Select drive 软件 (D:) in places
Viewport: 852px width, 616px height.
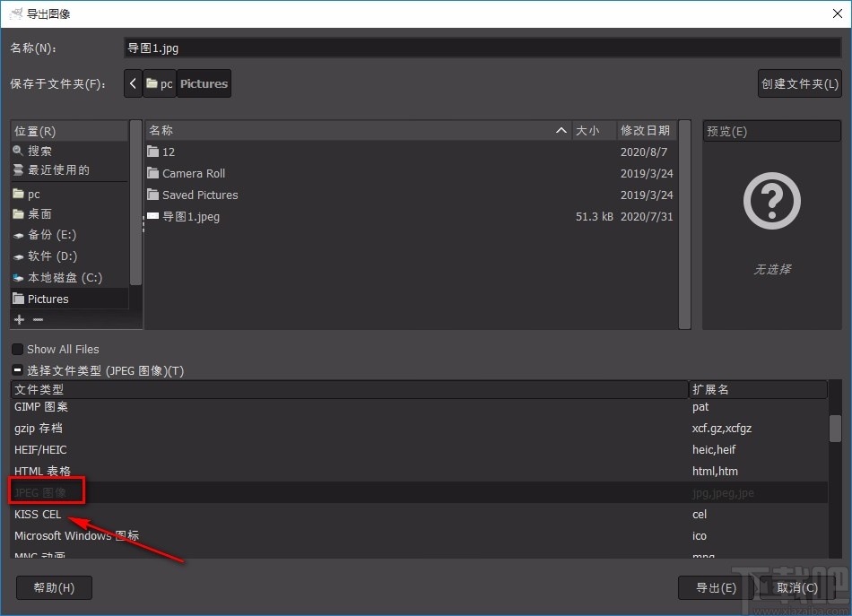[69, 256]
